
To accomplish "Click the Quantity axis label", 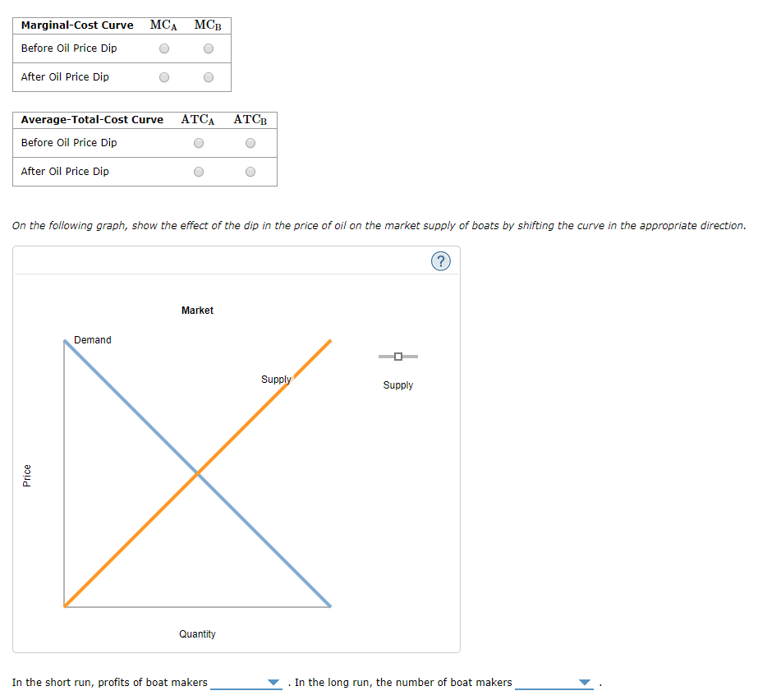I will pos(197,633).
